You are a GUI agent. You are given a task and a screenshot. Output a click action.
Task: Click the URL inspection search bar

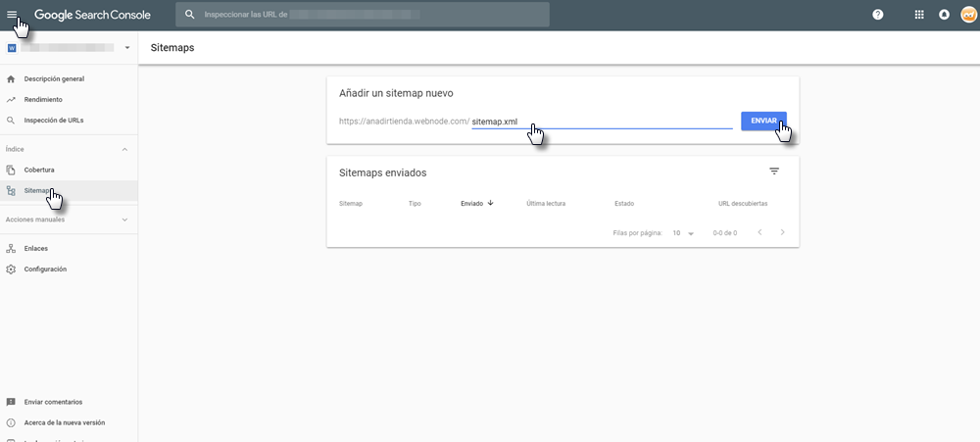pyautogui.click(x=363, y=15)
